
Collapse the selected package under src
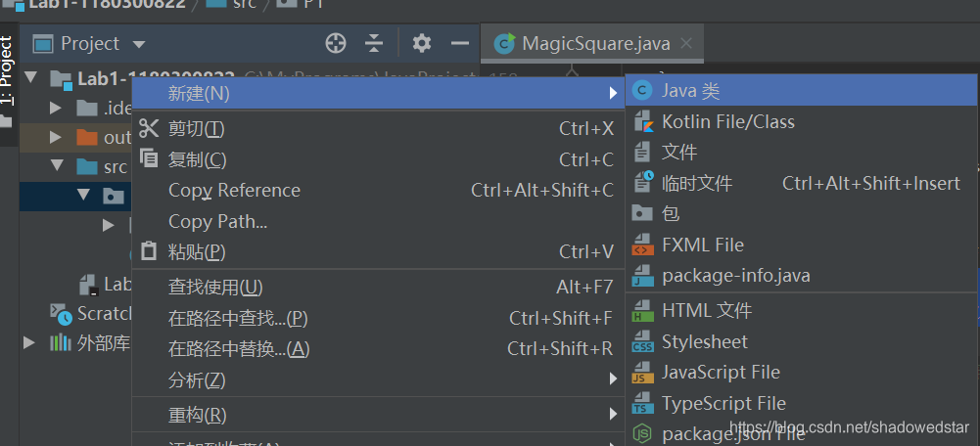84,195
